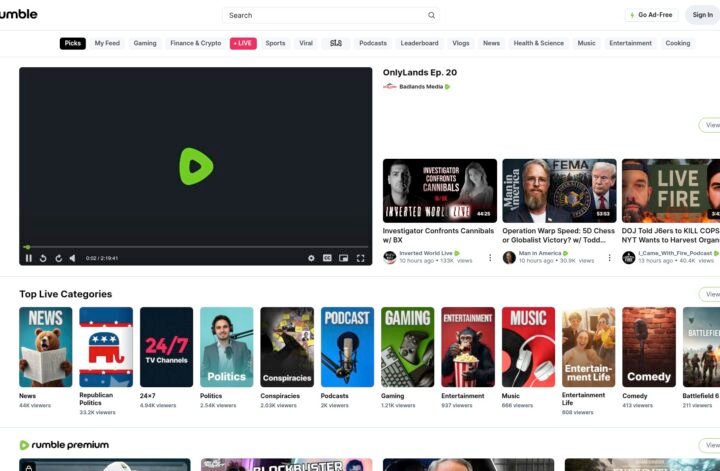Open the Entertainment Life category card
720x471 pixels.
(589, 347)
